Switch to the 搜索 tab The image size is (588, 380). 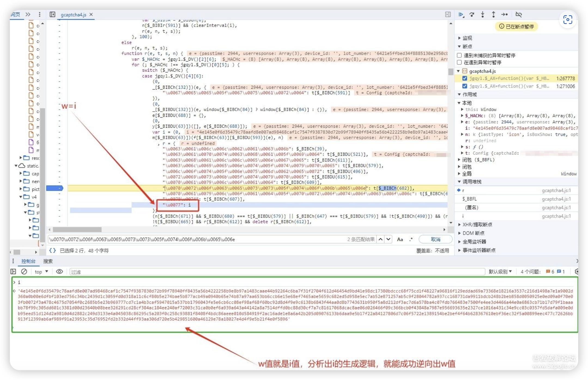click(x=48, y=261)
